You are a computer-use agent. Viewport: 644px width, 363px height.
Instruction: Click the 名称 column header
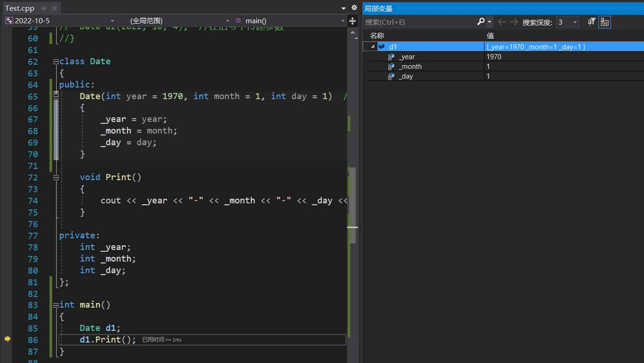pos(377,35)
